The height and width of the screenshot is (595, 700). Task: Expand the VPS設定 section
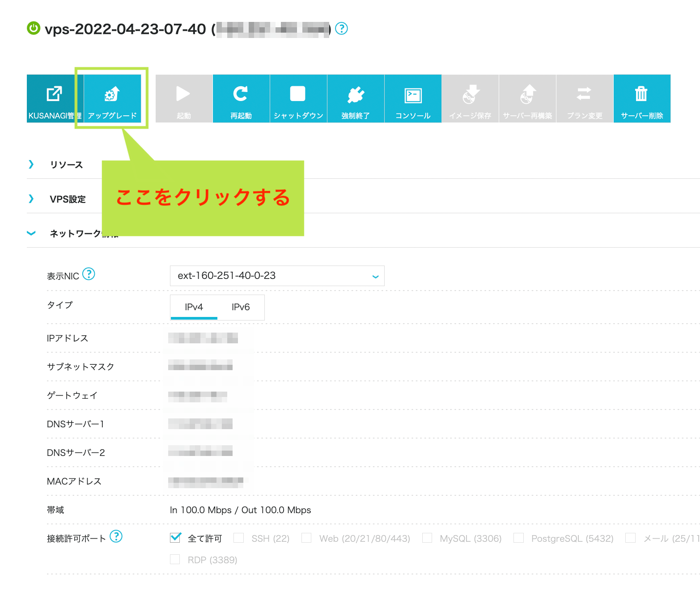(x=30, y=198)
